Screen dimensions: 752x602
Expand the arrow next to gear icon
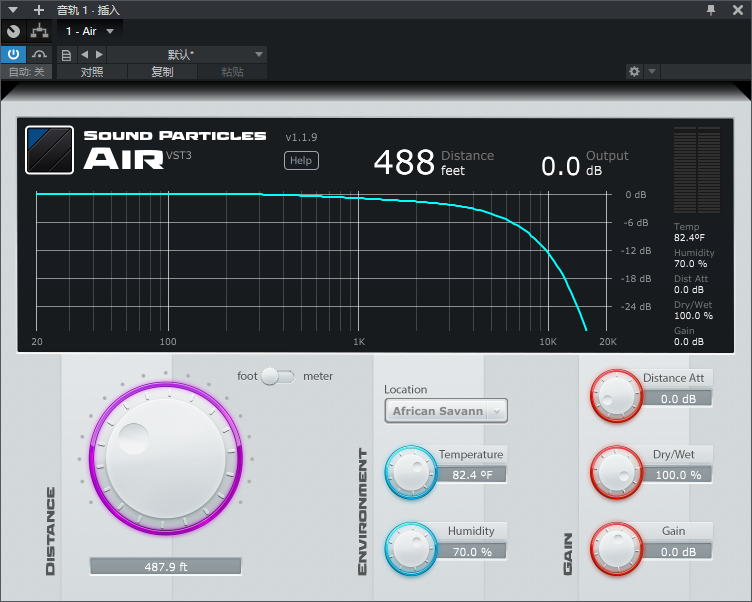(652, 71)
